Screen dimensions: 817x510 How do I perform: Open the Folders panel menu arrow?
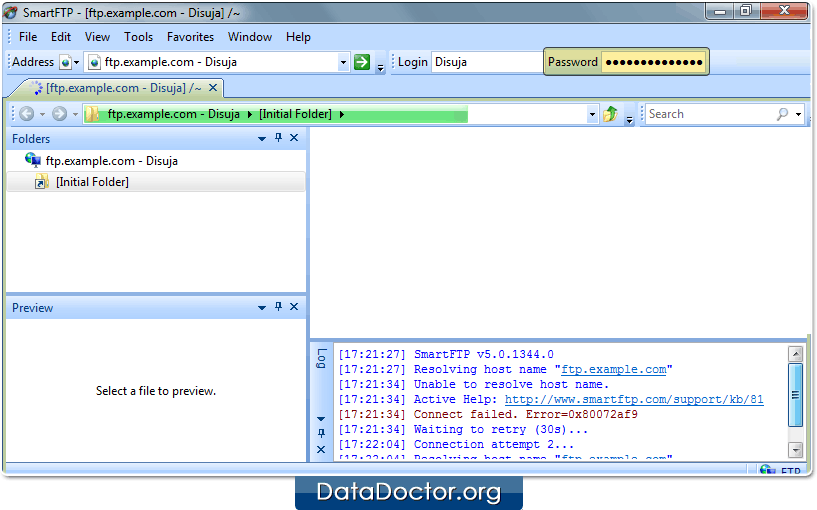(x=262, y=139)
